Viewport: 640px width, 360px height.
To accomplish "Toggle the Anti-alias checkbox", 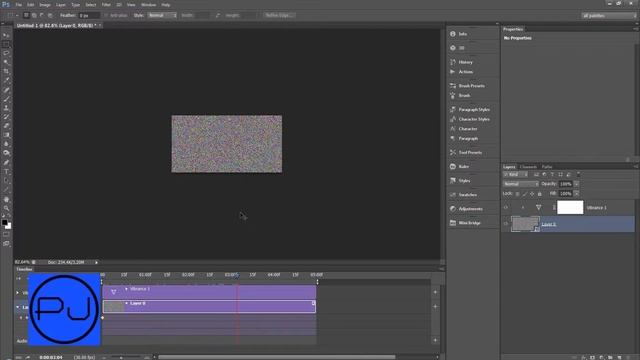I will [x=106, y=16].
